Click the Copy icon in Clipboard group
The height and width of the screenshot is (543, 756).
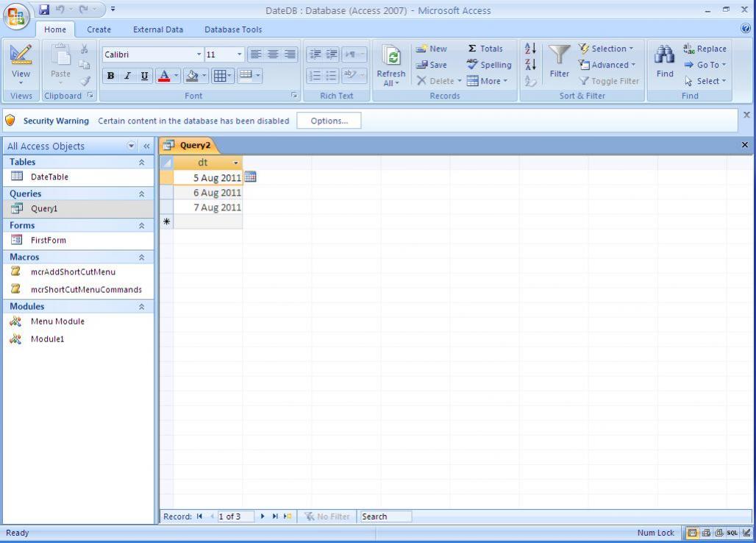[x=85, y=65]
